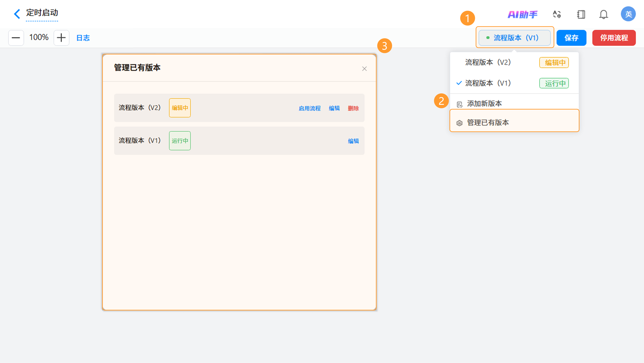Click the 编辑中 status tag in dialog
Image resolution: width=644 pixels, height=363 pixels.
point(180,108)
